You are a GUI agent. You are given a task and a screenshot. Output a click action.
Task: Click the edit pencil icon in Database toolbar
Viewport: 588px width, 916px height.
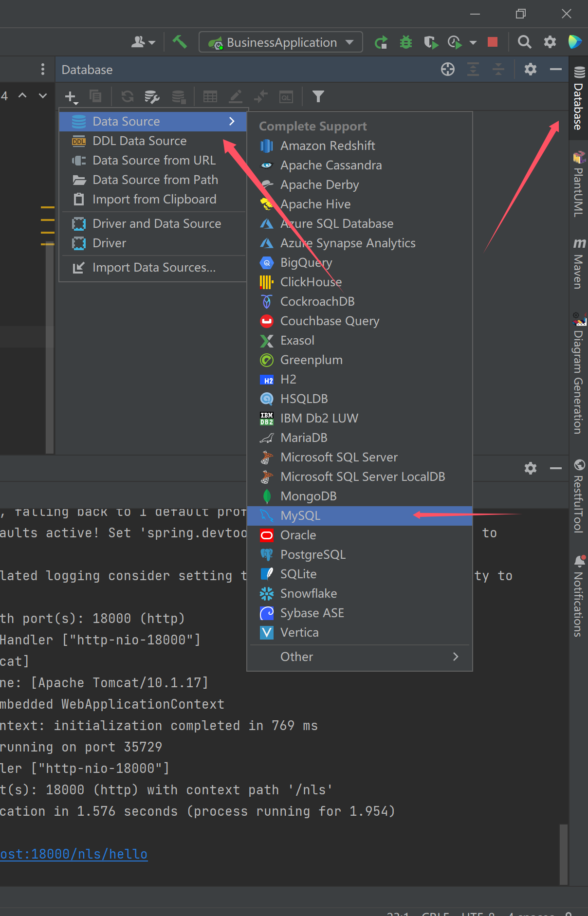tap(236, 96)
